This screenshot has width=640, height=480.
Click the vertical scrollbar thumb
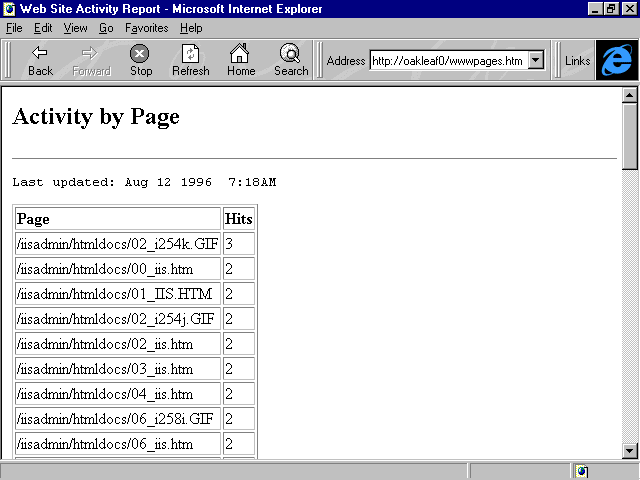(x=630, y=138)
